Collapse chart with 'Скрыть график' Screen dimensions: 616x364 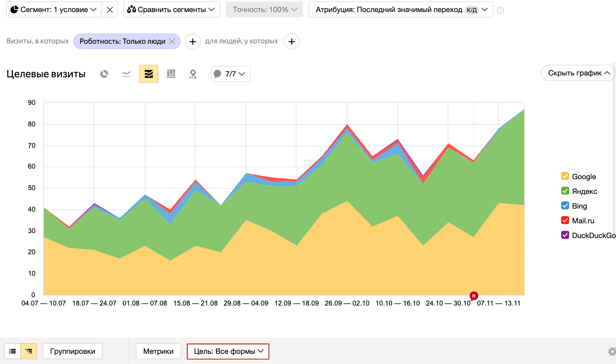[x=578, y=73]
